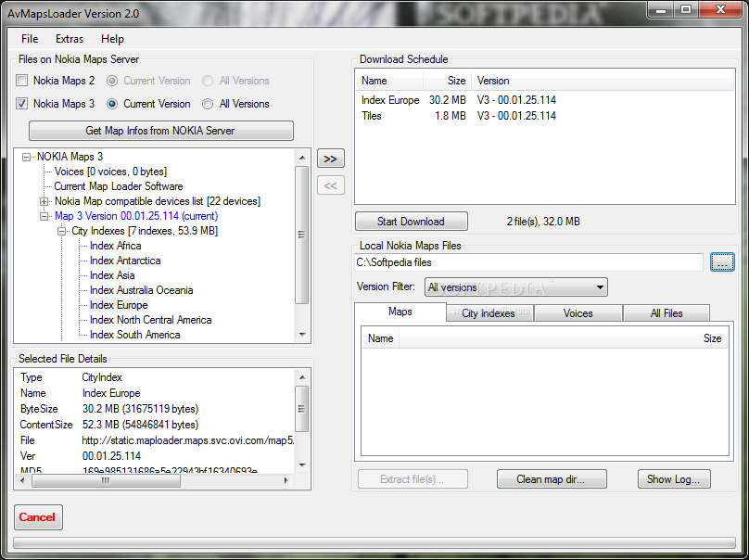Click the Type value CityIndex
749x560 pixels.
pyautogui.click(x=102, y=377)
